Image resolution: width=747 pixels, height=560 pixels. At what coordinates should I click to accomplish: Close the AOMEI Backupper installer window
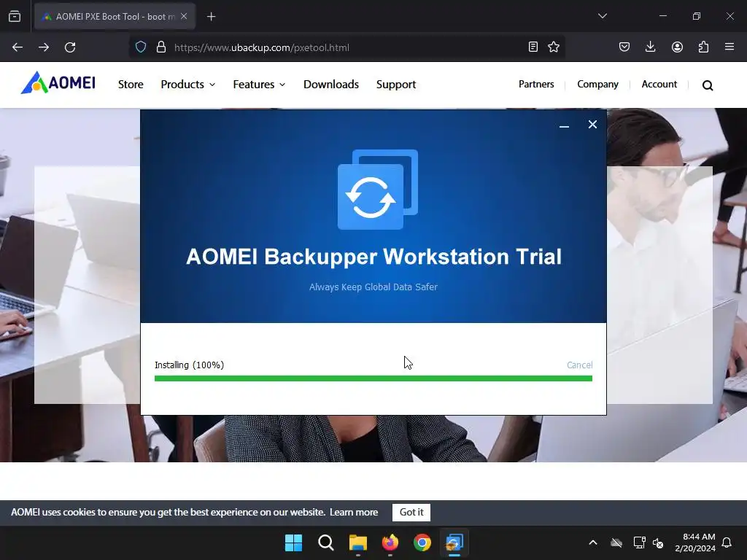(592, 124)
